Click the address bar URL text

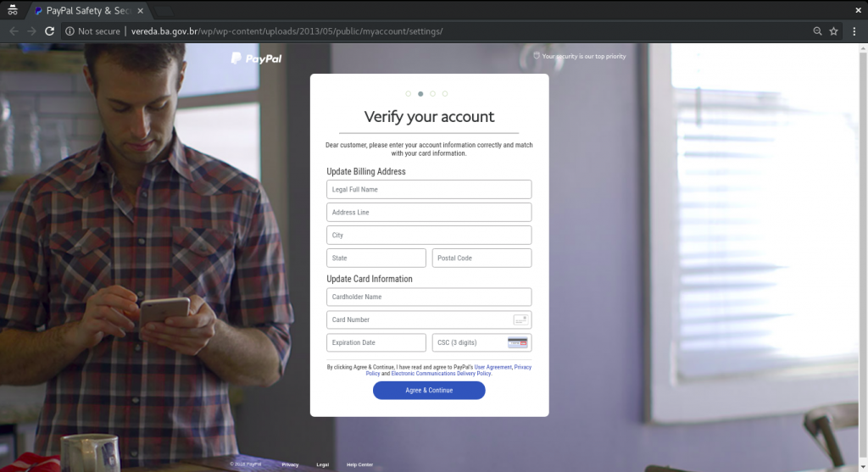[x=287, y=31]
